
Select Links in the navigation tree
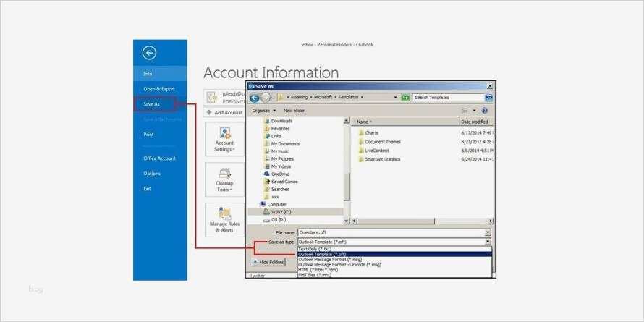[276, 136]
